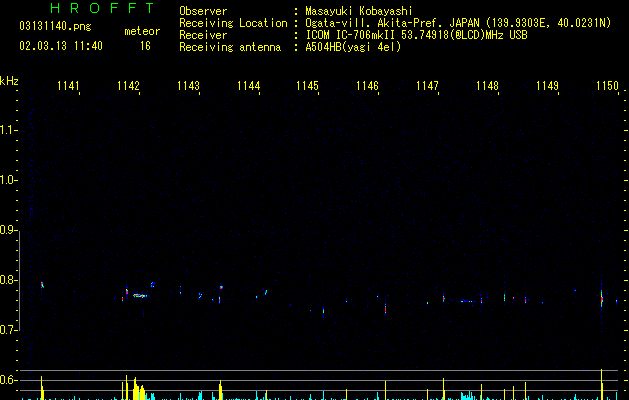Select observer name Masayuki Kobayashi
The height and width of the screenshot is (400, 629).
[358, 11]
